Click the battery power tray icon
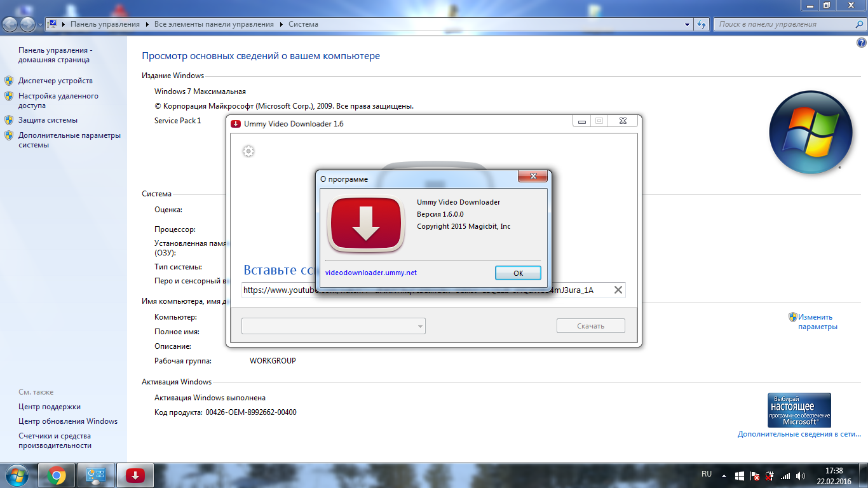Screen dimensions: 868x488 (770, 475)
